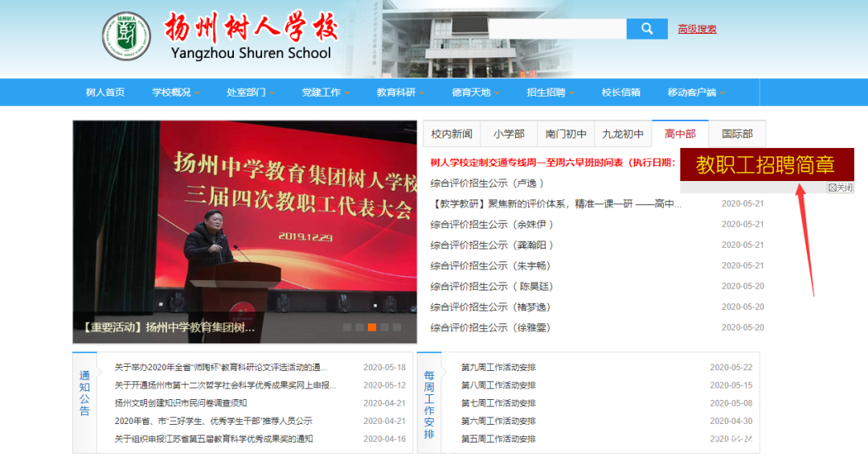Open notice 2020年省、市"三好学生"推荐人员公示
Image resolution: width=868 pixels, height=457 pixels.
[213, 421]
